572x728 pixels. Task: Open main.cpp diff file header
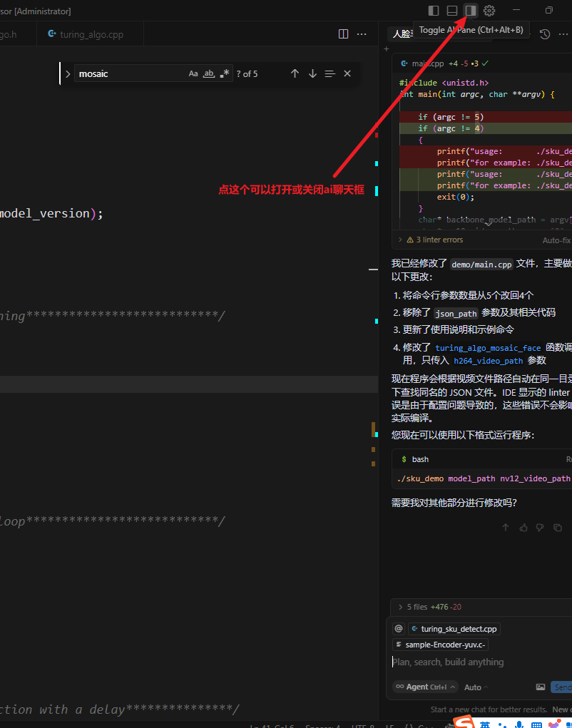[482, 63]
